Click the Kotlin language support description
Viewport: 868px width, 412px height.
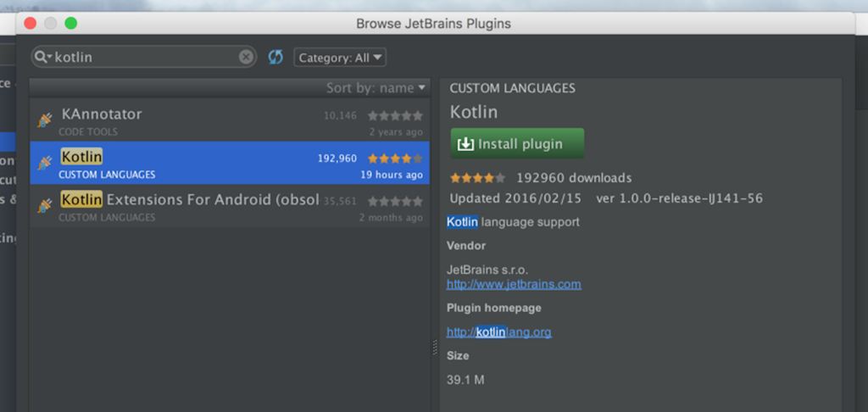pyautogui.click(x=513, y=222)
